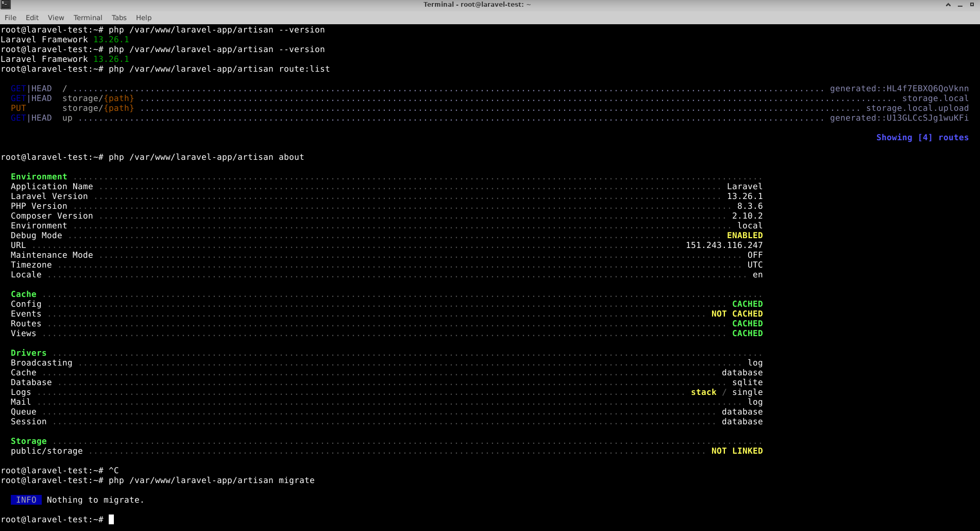Click the Debug Mode 'ENABLED' value
Viewport: 980px width, 531px height.
pos(745,236)
